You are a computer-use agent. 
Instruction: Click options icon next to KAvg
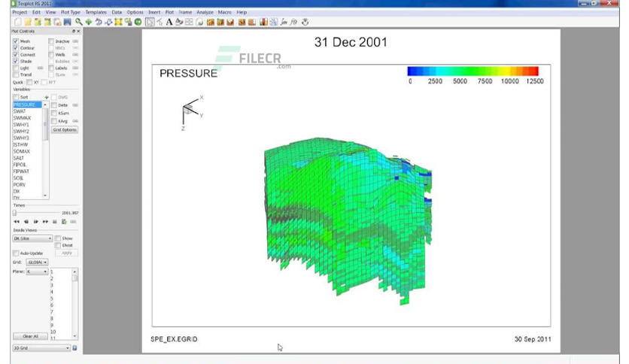[75, 121]
